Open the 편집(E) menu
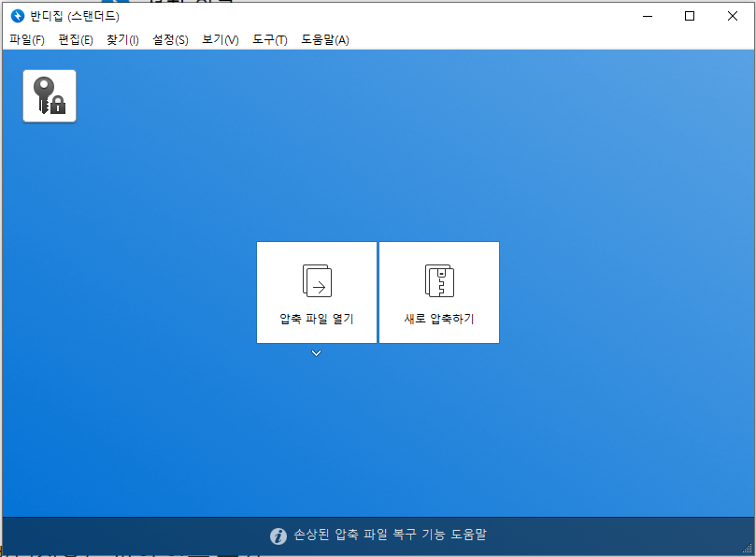 click(x=76, y=39)
